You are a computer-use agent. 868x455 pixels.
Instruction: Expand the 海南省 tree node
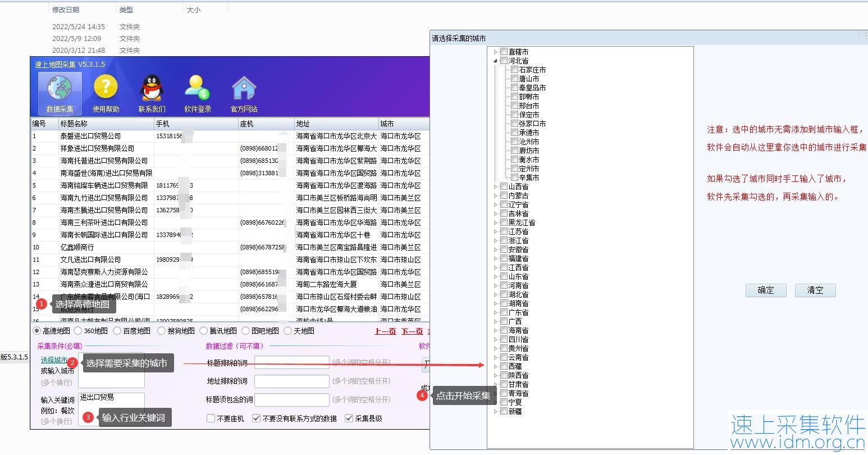click(x=495, y=330)
